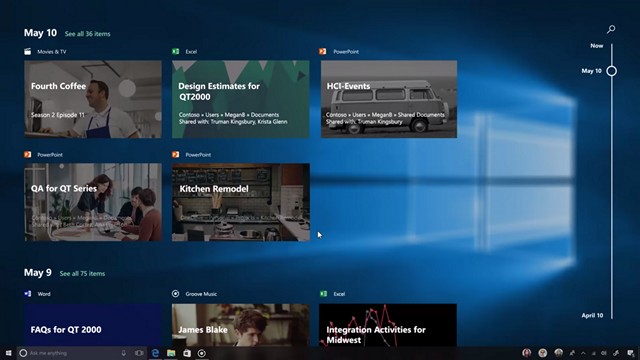
Task: Open the first pinned contact on taskbar
Action: coord(527,353)
